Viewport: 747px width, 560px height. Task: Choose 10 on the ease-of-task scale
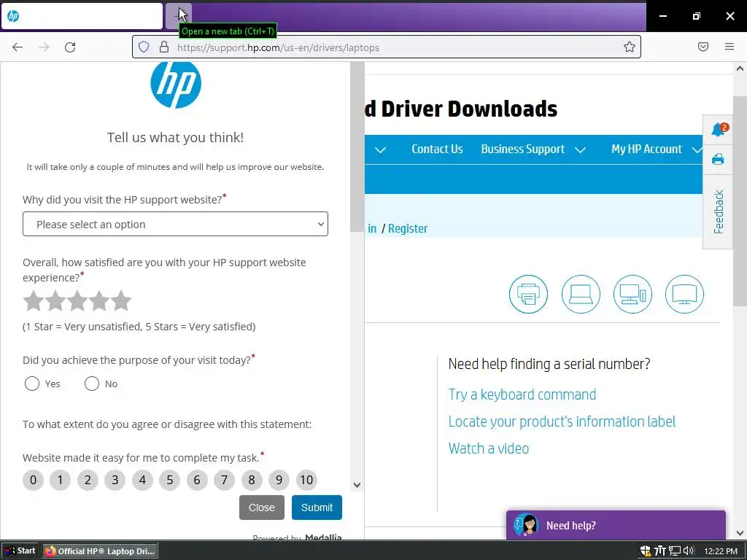307,480
